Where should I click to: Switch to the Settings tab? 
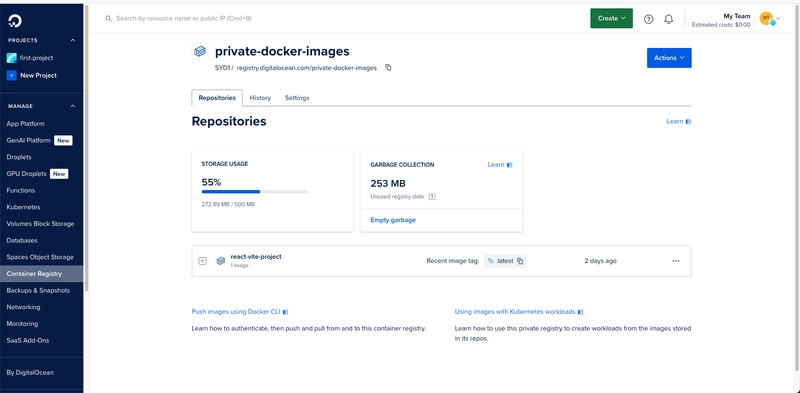click(297, 97)
